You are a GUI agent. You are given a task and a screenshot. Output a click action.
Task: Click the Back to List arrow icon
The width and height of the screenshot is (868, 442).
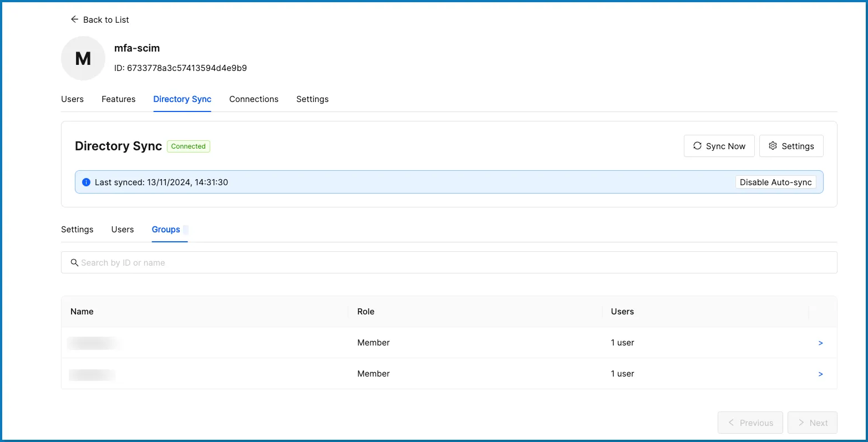point(75,19)
